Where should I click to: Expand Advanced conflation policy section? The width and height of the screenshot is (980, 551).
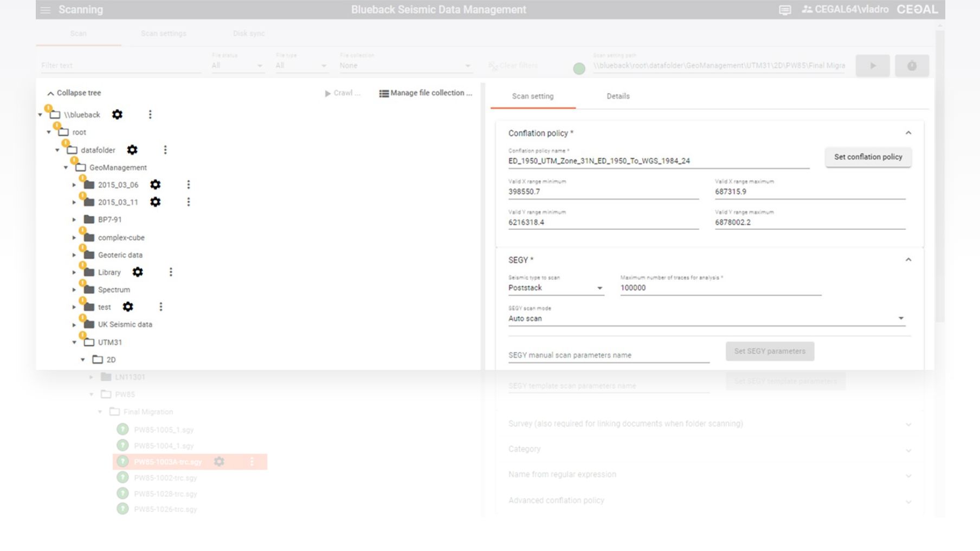click(908, 501)
